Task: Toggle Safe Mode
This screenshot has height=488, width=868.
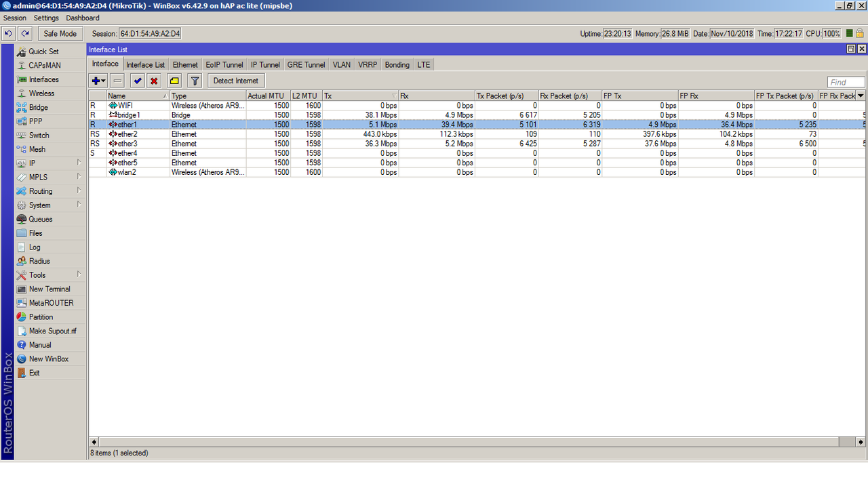Action: [x=60, y=33]
